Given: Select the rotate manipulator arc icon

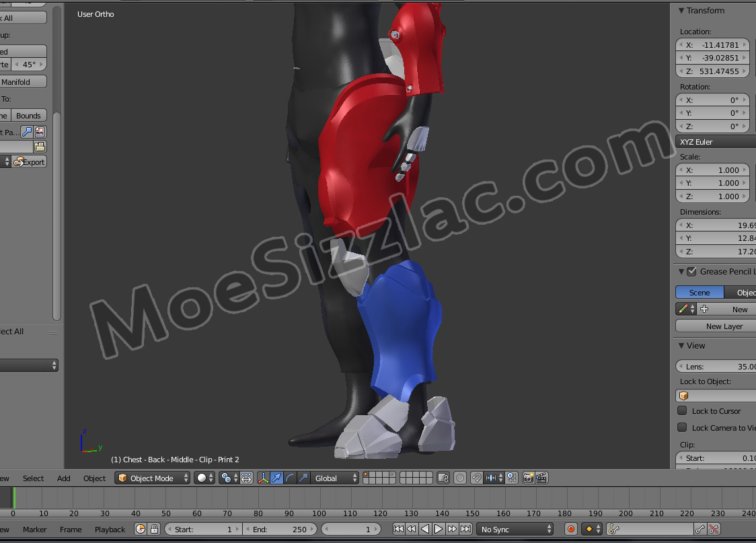Looking at the screenshot, I should [290, 478].
